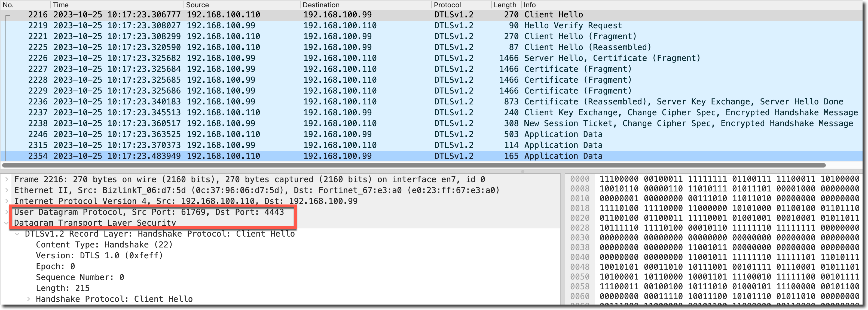Select packet 2219 Hello Verify Request
The width and height of the screenshot is (868, 310).
tap(573, 26)
